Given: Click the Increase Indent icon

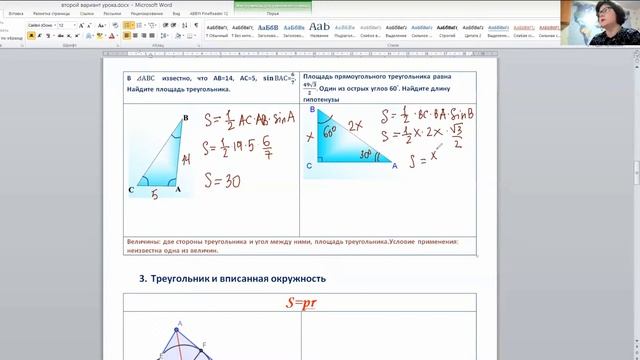Looking at the screenshot, I should 173,25.
